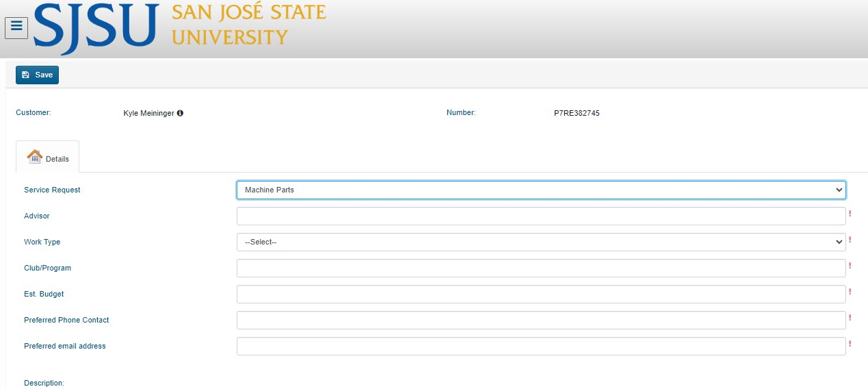Click the info icon beside Kyle Meininger
Screen dimensions: 868x389
tap(180, 113)
